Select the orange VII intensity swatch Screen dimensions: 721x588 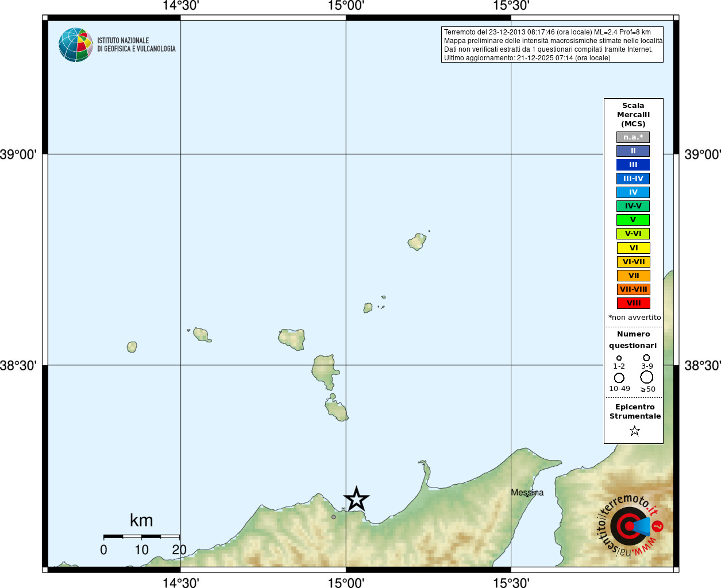tap(634, 276)
